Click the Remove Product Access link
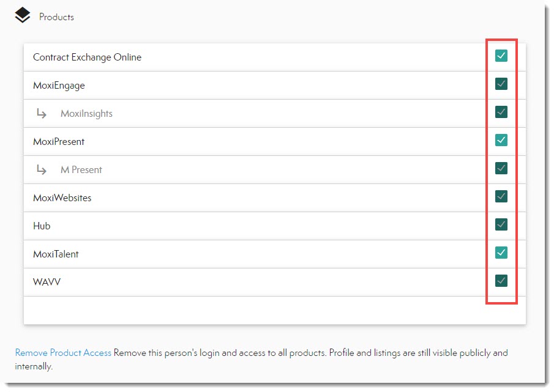 (63, 353)
